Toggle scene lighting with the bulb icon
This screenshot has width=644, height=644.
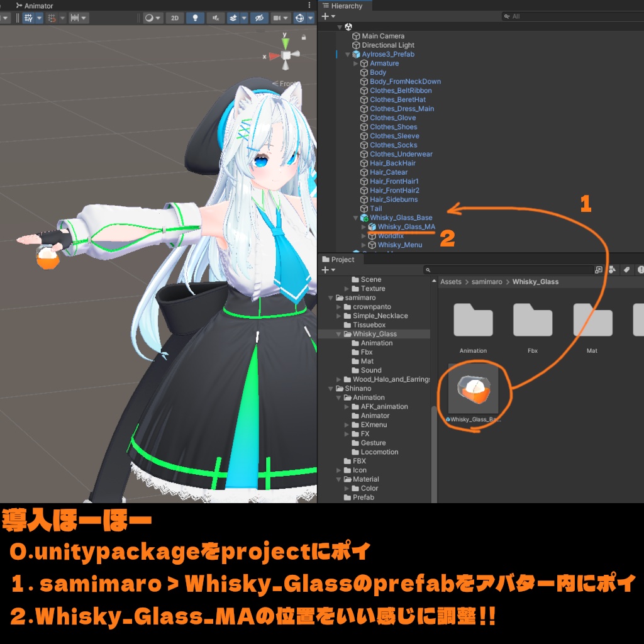click(196, 18)
